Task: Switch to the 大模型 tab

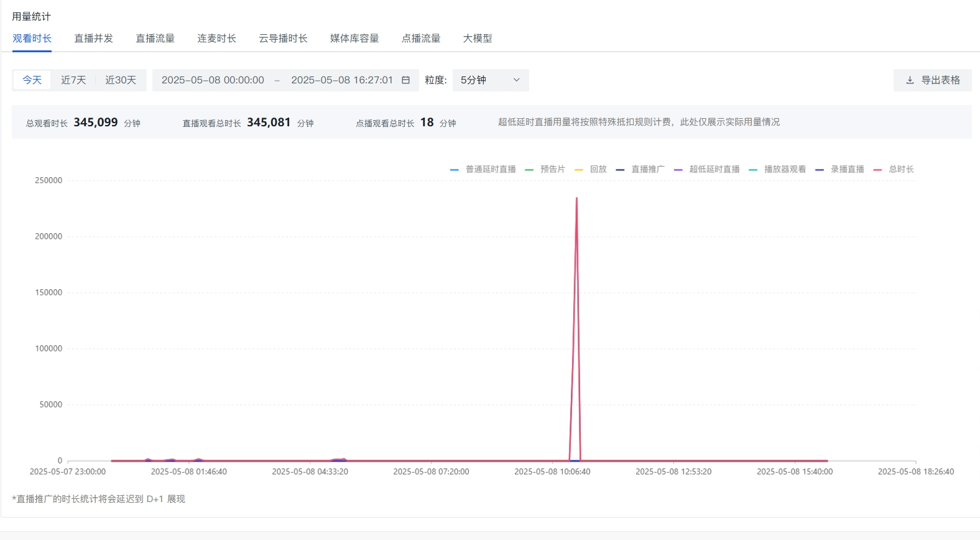Action: [x=478, y=39]
